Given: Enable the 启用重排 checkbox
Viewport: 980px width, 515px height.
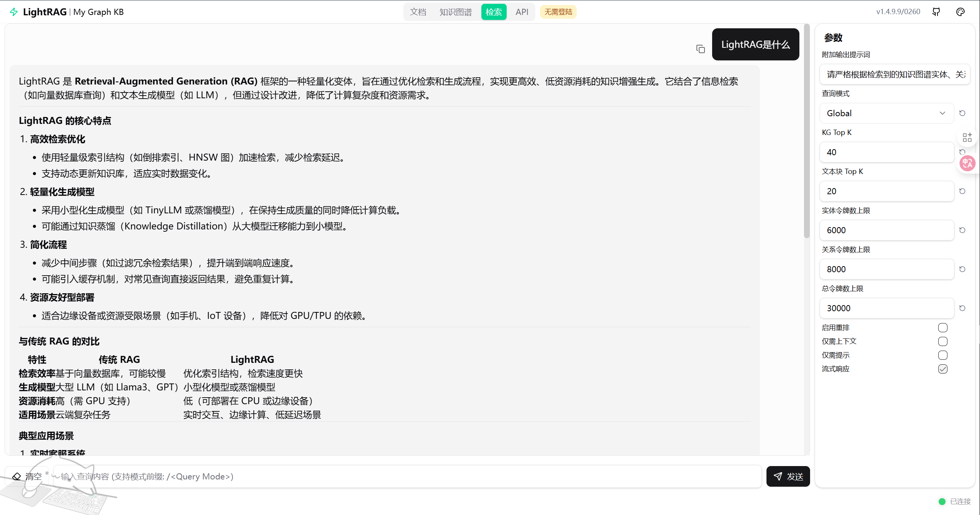Looking at the screenshot, I should tap(943, 328).
